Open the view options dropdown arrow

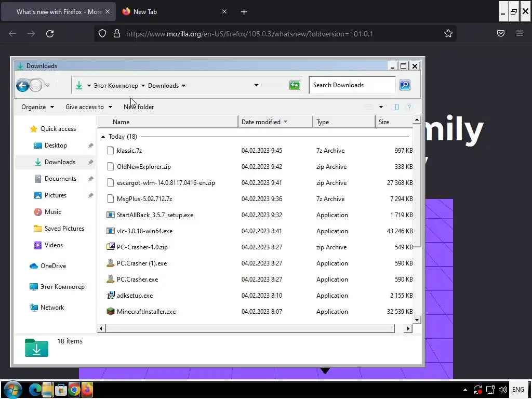(381, 107)
